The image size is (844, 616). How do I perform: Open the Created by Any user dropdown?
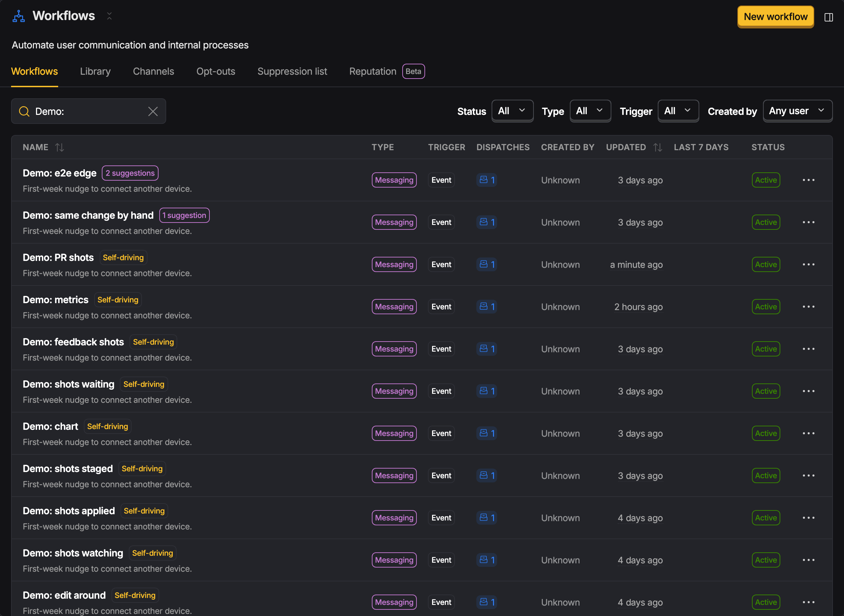797,111
